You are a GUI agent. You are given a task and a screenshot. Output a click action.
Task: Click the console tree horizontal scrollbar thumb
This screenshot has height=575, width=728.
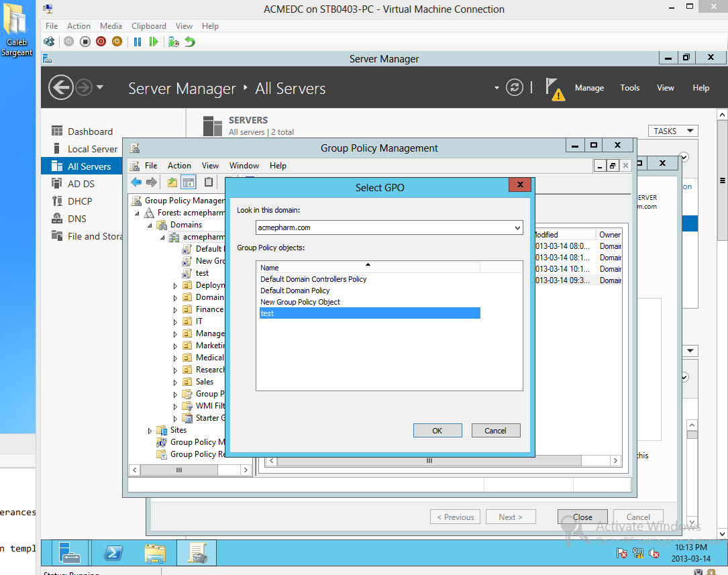(178, 470)
